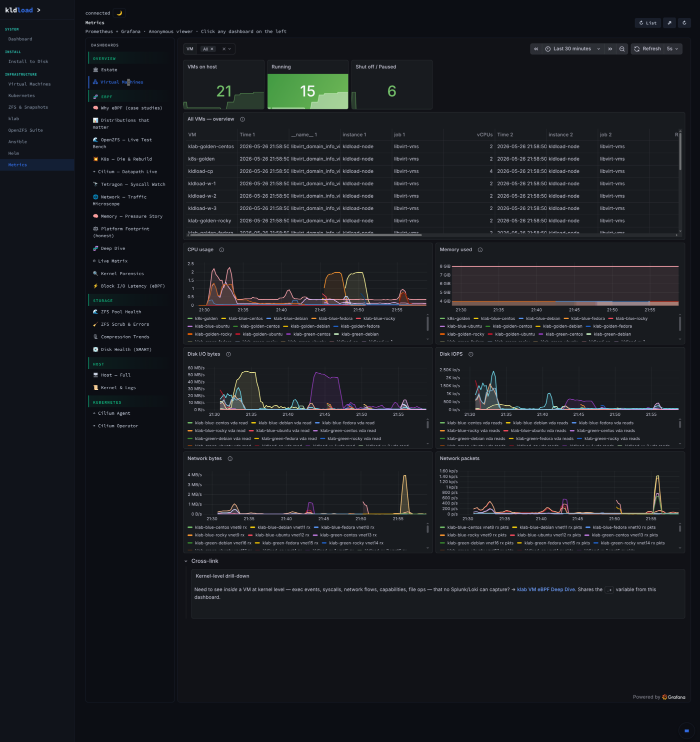Open ZFS & Snapshots sidebar item

tap(28, 107)
